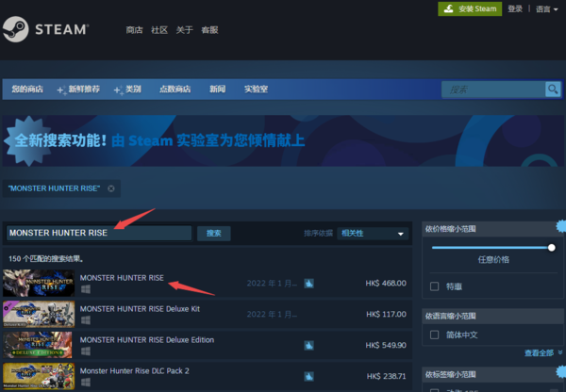The image size is (566, 392).
Task: Open Monster Hunter Rise DLC Pack 2 result
Action: (134, 370)
